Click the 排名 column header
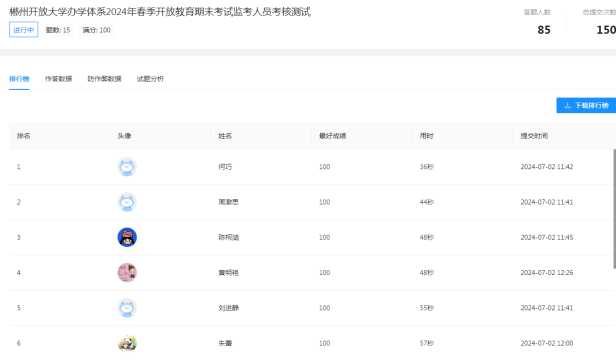The height and width of the screenshot is (361, 616). tap(24, 136)
